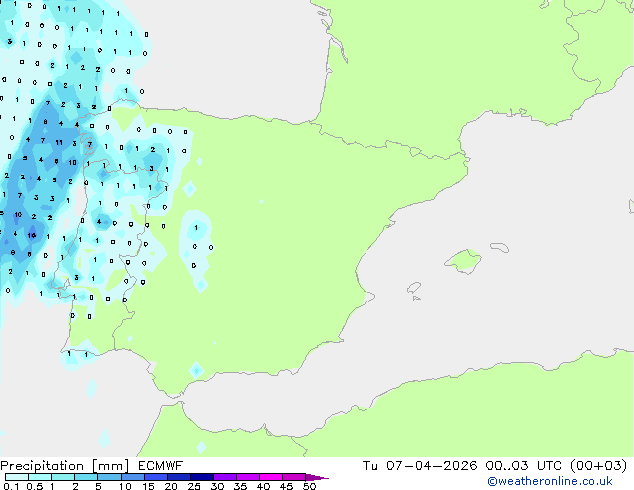Click the 0.1–0.5 mm palest legend swatch
634x490 pixels.
(x=17, y=477)
